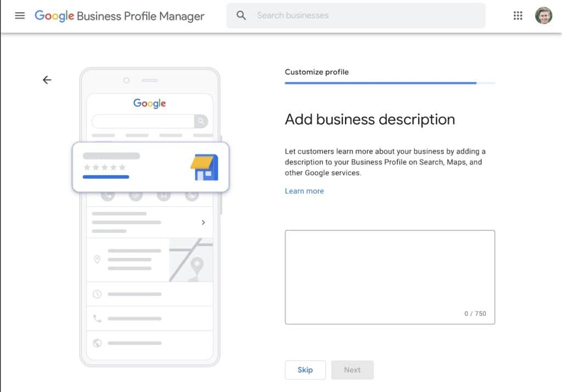Open the Google apps grid
The width and height of the screenshot is (562, 392).
518,16
